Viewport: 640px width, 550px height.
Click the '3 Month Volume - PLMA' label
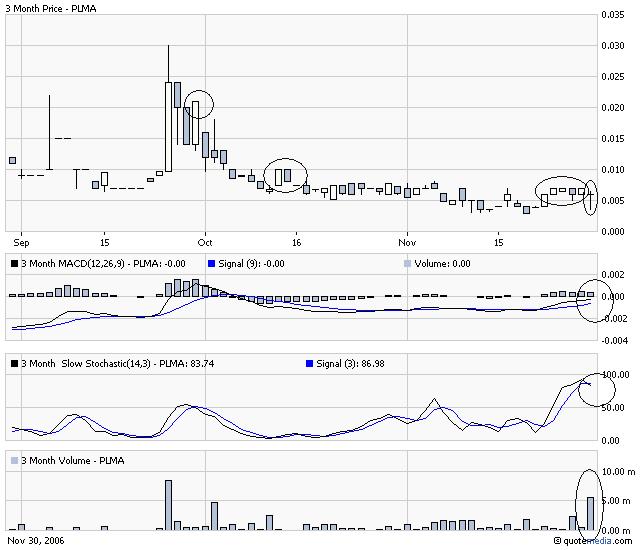73,461
